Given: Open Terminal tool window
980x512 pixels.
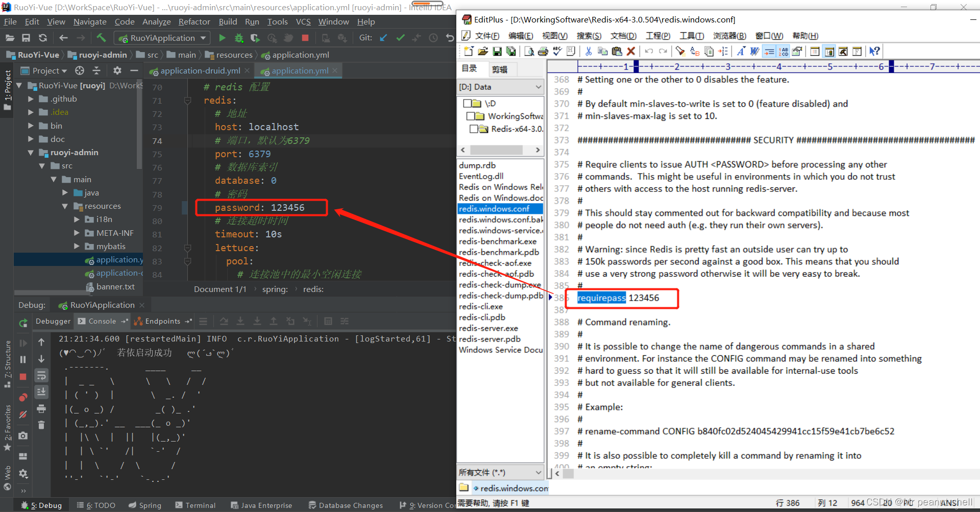Looking at the screenshot, I should tap(195, 505).
